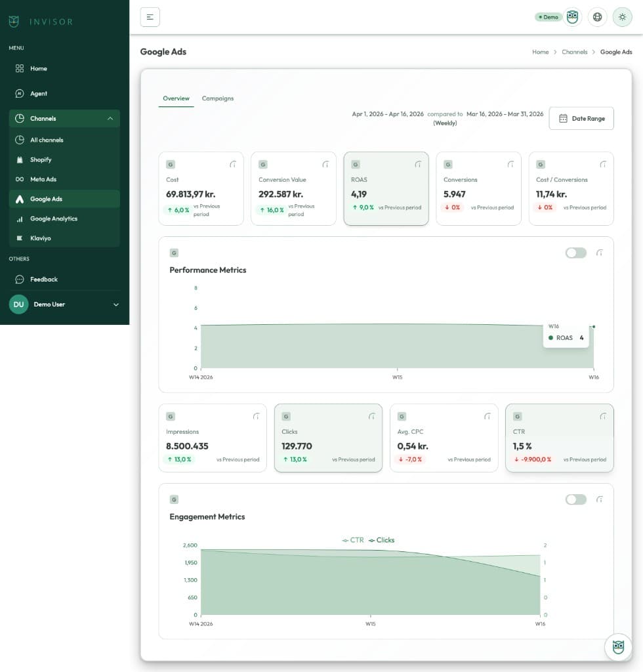Screen dimensions: 643x672
Task: Toggle Performance Metrics chart switch
Action: click(575, 253)
